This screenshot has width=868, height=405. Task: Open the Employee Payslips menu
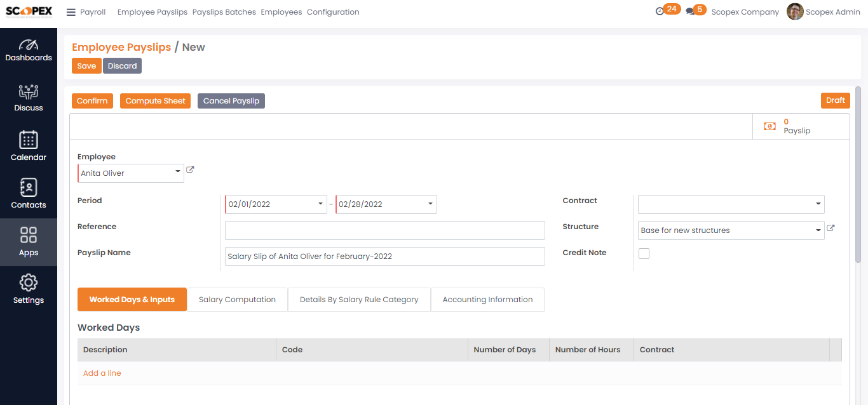[153, 12]
